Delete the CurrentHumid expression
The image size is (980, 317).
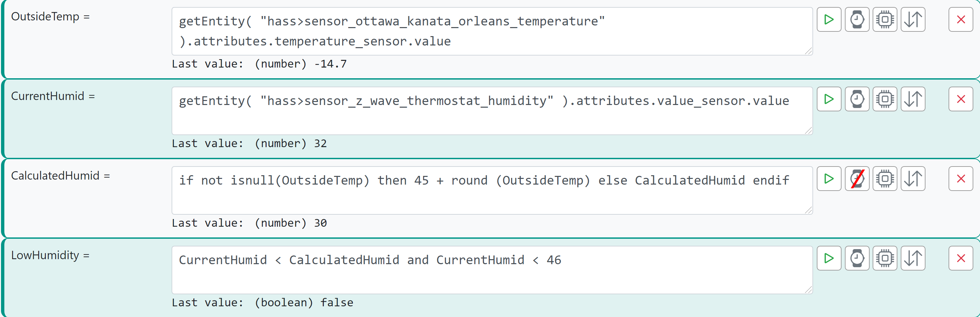tap(961, 99)
